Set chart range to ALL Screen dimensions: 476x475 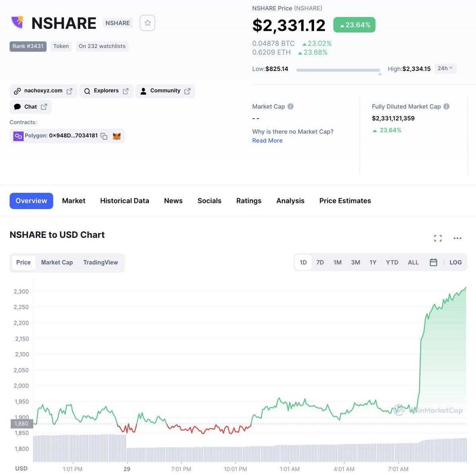(413, 262)
